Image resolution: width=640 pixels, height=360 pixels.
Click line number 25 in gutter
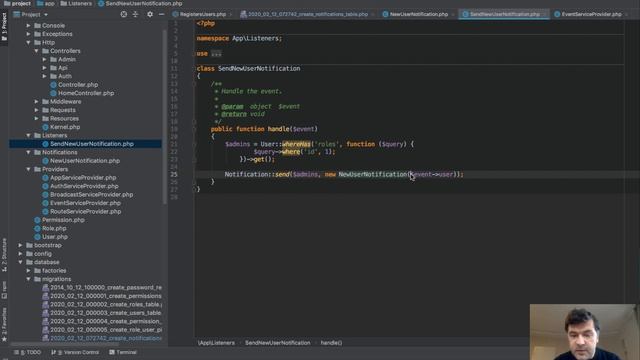click(x=174, y=174)
